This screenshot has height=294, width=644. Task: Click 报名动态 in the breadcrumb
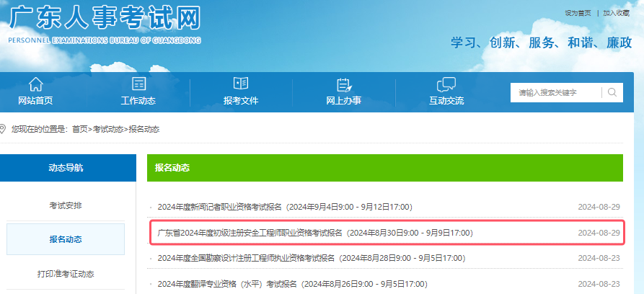144,129
